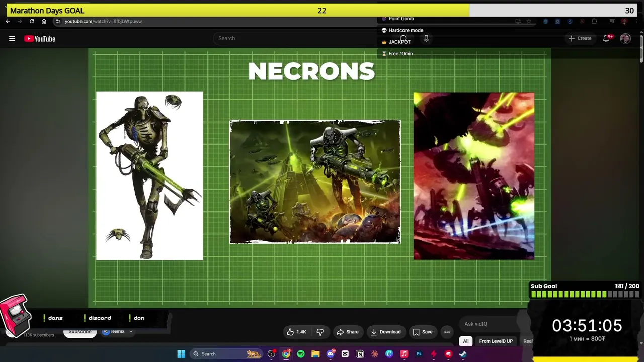This screenshot has width=644, height=362.
Task: Click the Hardcore mode overlay entry
Action: [403, 30]
